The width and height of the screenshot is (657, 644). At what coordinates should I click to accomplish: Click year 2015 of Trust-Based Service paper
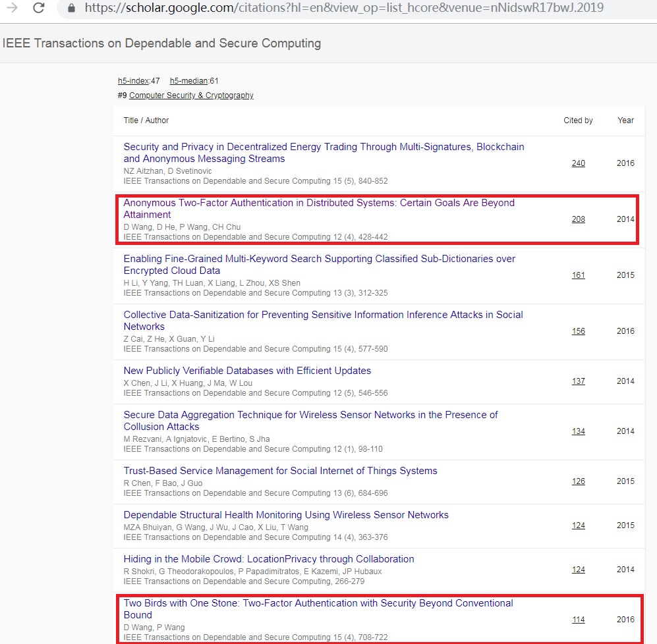pyautogui.click(x=625, y=481)
